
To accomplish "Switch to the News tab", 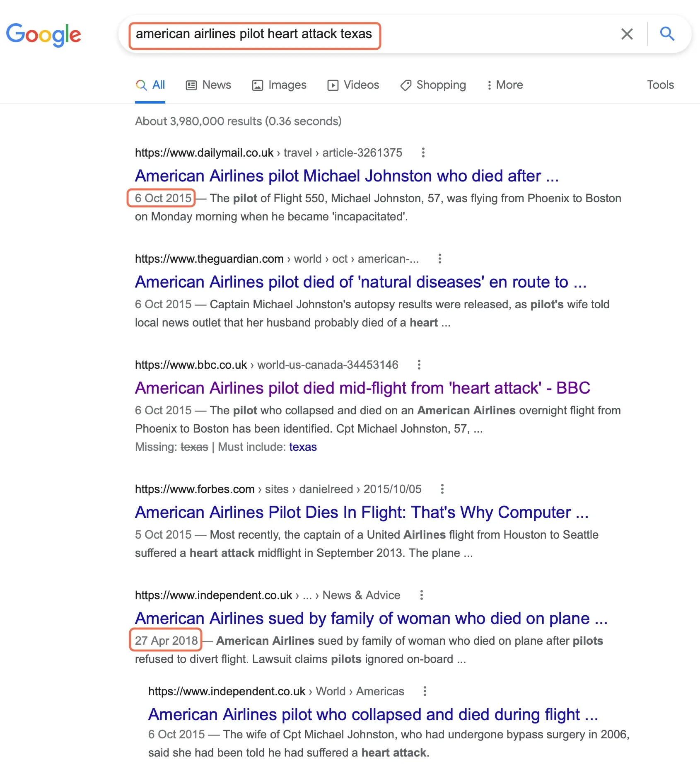I will tap(208, 85).
